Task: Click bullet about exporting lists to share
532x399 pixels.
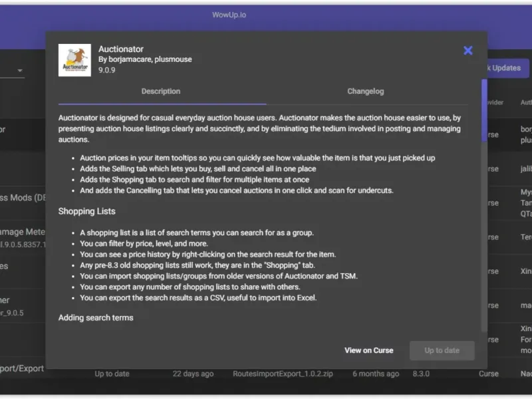Action: pyautogui.click(x=190, y=287)
